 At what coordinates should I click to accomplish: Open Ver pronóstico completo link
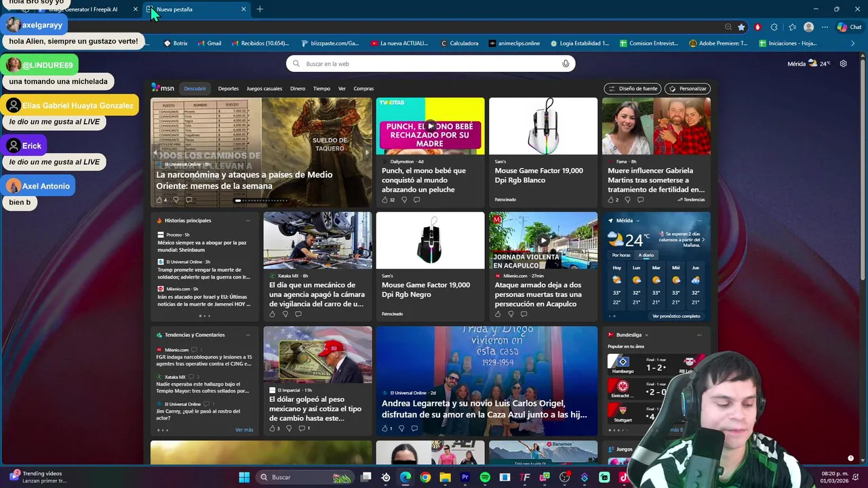tap(676, 316)
